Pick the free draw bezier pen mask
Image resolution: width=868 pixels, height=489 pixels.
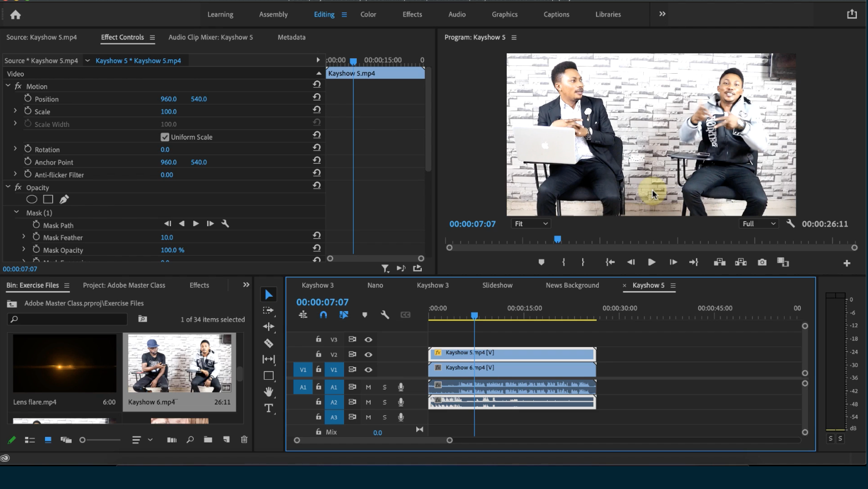pyautogui.click(x=64, y=200)
